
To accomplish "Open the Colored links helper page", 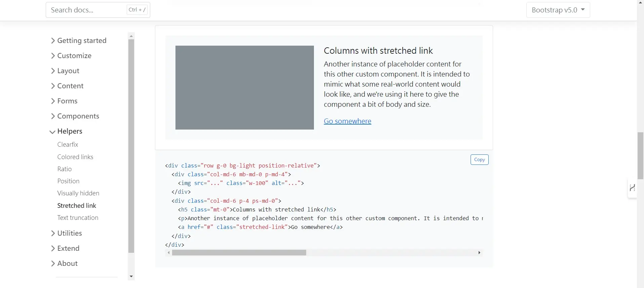I will pyautogui.click(x=75, y=157).
